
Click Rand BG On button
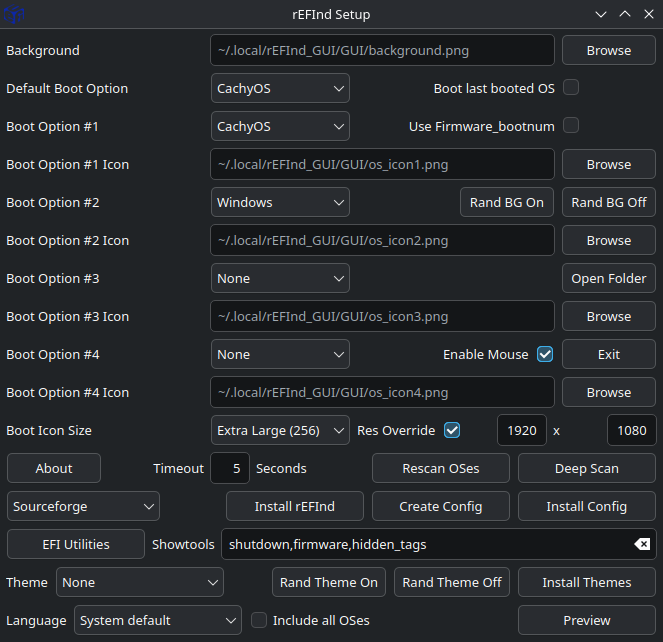click(507, 202)
